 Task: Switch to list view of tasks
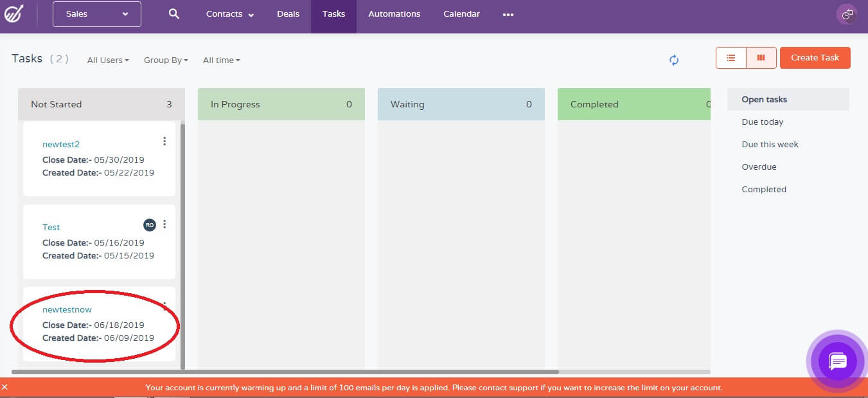click(730, 57)
